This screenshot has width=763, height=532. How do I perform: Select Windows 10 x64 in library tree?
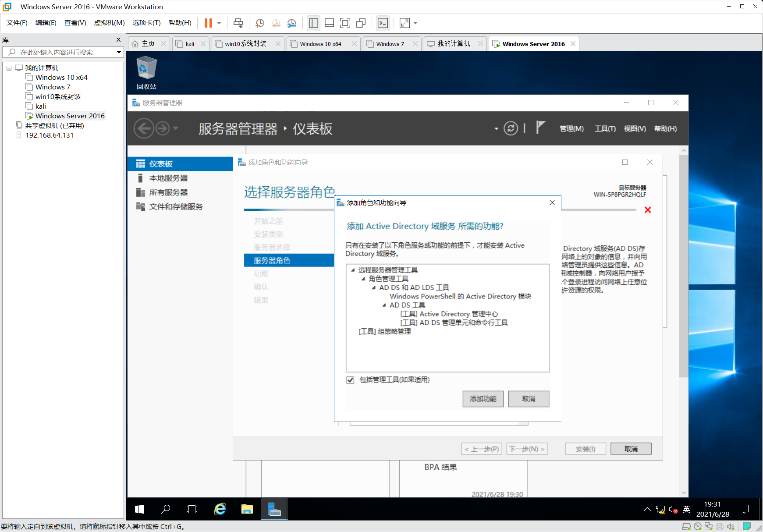click(x=61, y=78)
